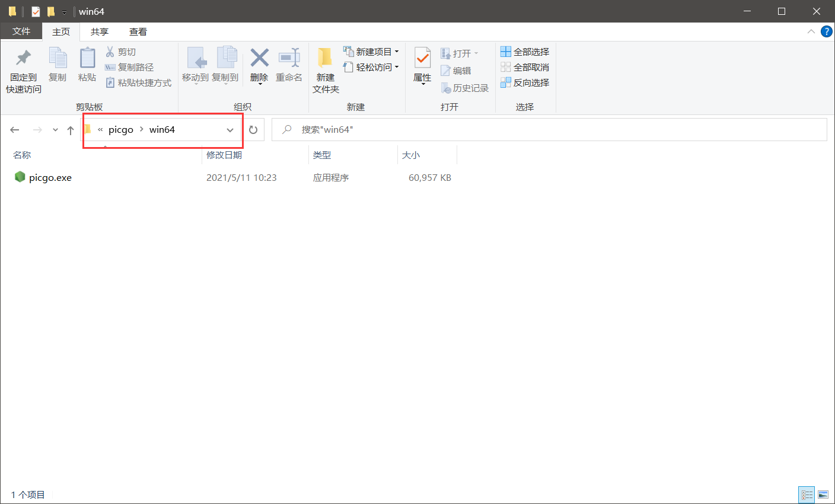Viewport: 835px width, 504px height.
Task: Open the Easy access dropdown
Action: click(x=371, y=68)
